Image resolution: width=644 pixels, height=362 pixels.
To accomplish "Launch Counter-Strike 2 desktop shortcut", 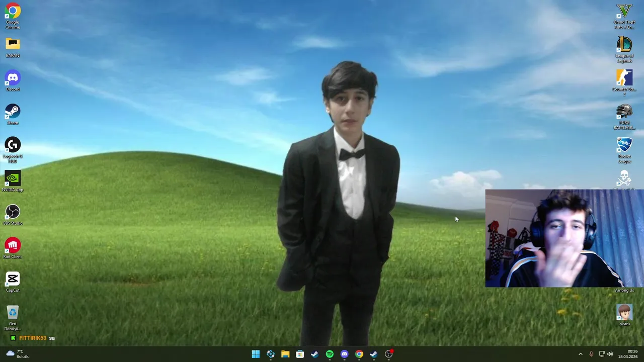I will [624, 83].
